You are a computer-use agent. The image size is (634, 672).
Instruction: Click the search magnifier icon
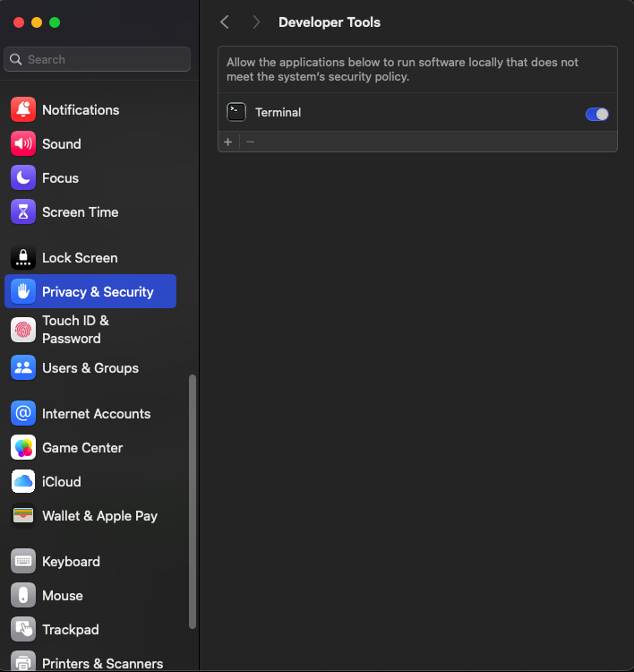point(16,59)
